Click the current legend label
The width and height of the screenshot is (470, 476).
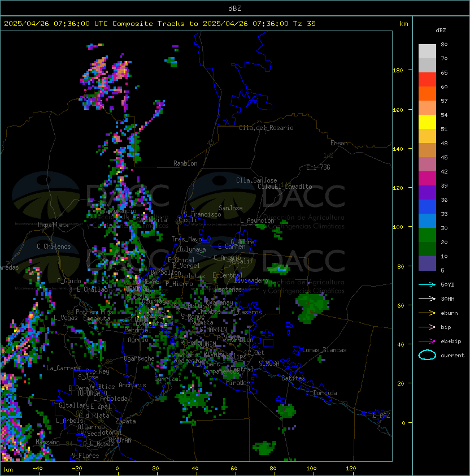[x=452, y=356]
